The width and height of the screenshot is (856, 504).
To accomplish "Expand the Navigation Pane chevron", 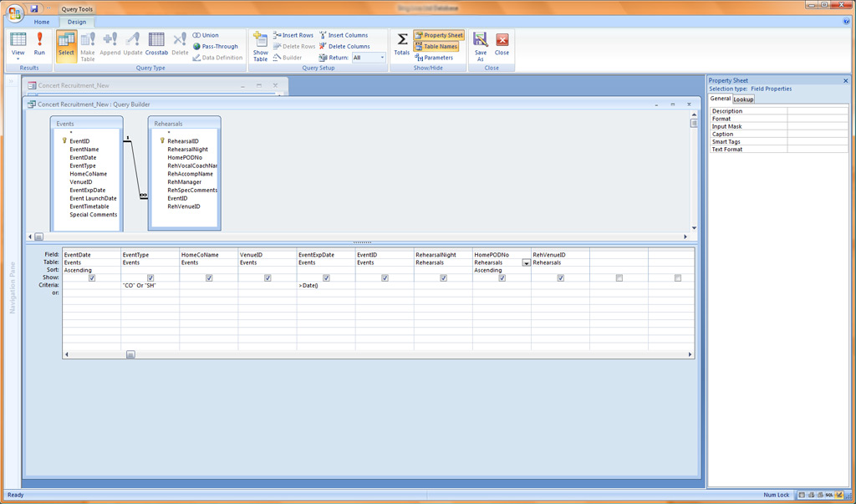I will click(11, 81).
